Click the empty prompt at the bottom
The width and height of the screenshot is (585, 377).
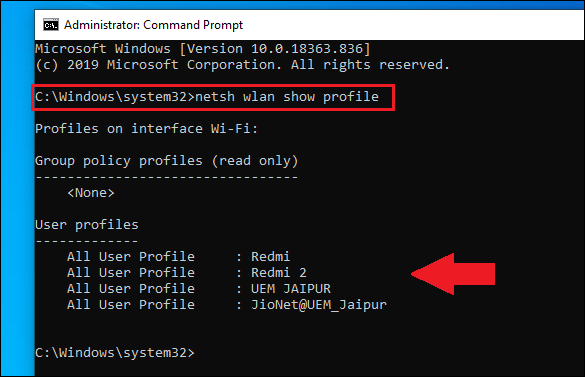tap(115, 353)
